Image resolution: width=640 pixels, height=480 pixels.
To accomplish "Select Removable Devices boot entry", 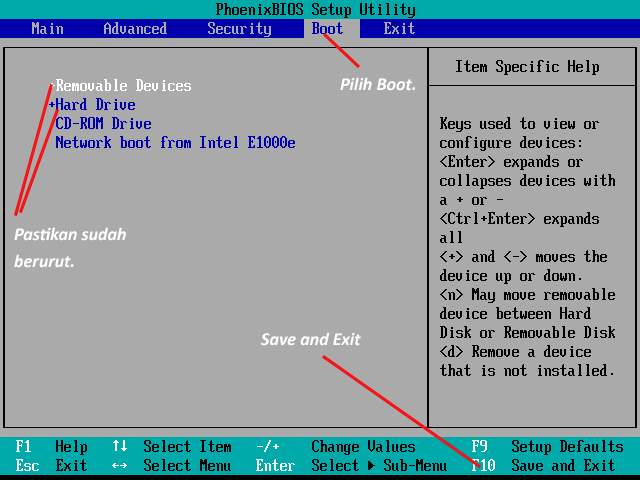I will [123, 86].
